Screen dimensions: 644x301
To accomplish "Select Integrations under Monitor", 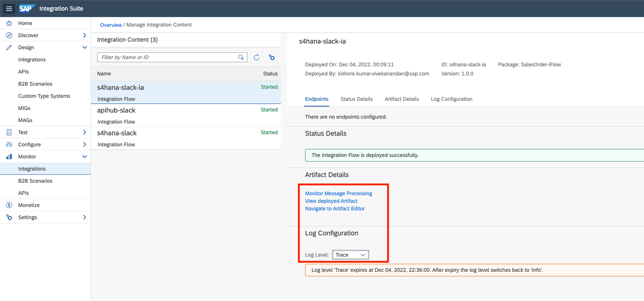I will 45,169.
